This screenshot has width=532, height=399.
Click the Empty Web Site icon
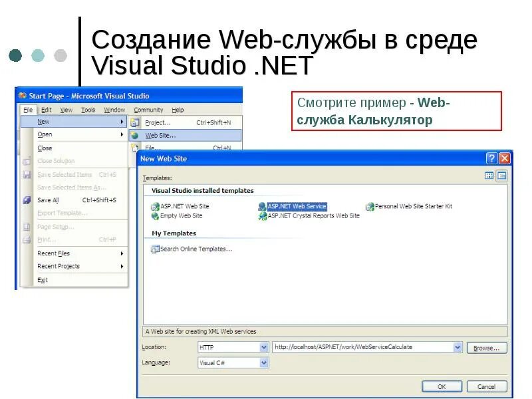point(155,215)
